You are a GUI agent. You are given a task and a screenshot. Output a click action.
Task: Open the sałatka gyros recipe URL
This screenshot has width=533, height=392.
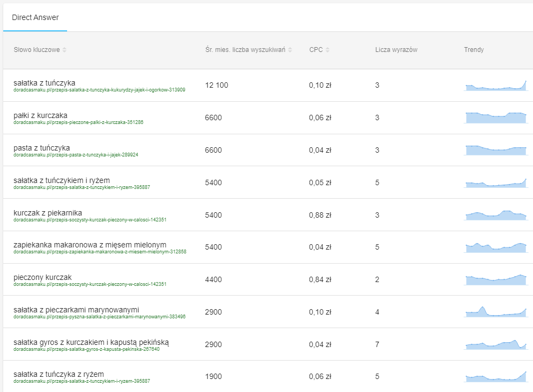click(87, 349)
